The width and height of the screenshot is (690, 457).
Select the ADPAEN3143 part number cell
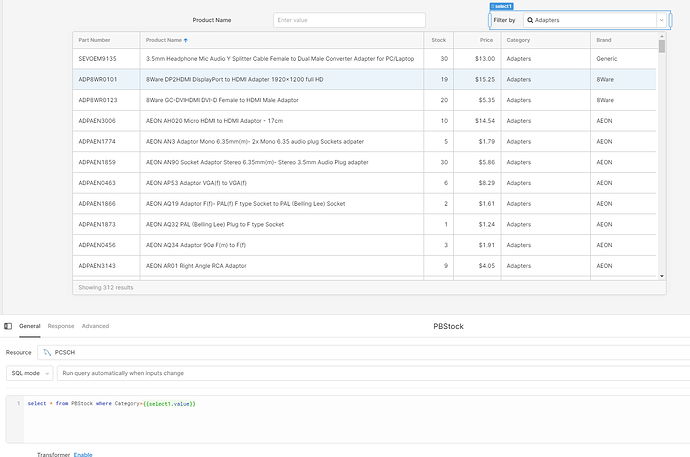tap(106, 266)
